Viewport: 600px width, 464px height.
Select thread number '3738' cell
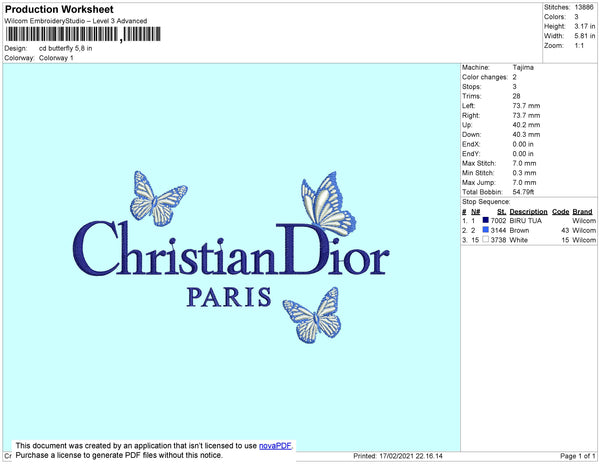point(498,240)
